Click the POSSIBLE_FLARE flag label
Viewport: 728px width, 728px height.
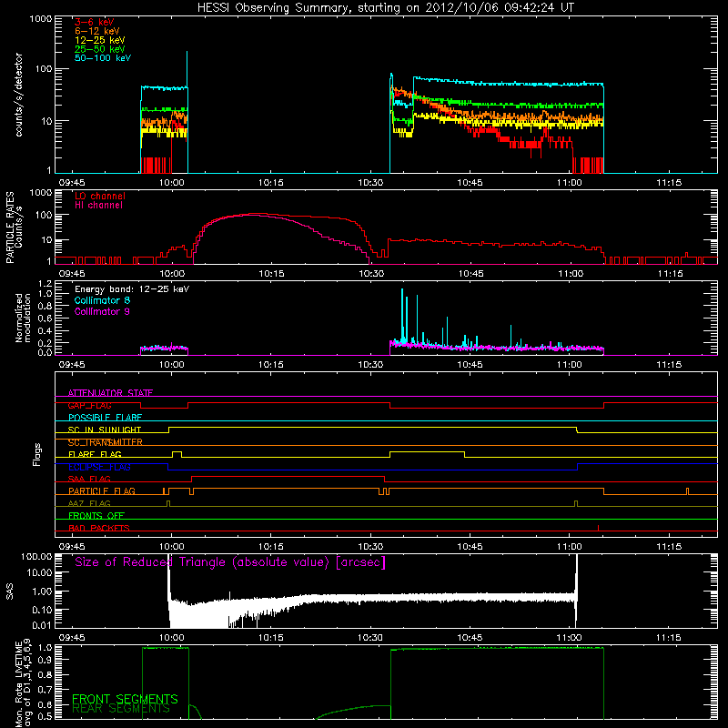(105, 418)
